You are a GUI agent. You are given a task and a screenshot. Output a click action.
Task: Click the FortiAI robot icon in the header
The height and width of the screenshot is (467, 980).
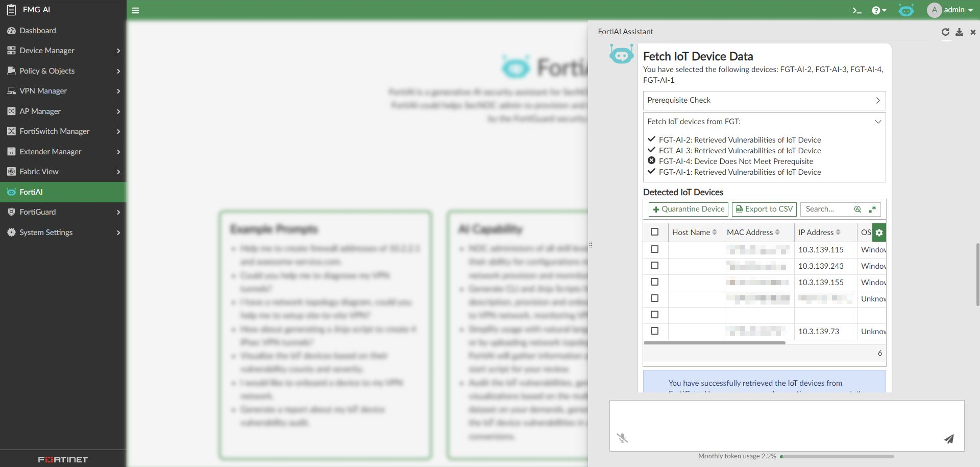coord(906,10)
